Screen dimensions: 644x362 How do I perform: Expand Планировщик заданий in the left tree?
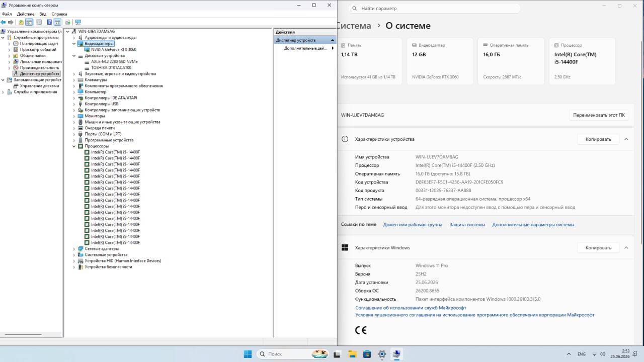(9, 44)
